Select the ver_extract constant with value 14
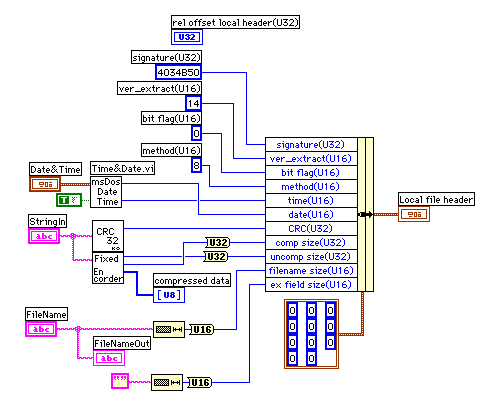Viewport: 494px width, 412px height. click(x=193, y=103)
